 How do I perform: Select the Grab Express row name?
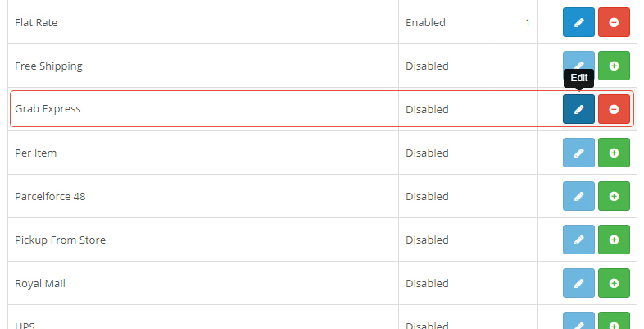pos(48,109)
